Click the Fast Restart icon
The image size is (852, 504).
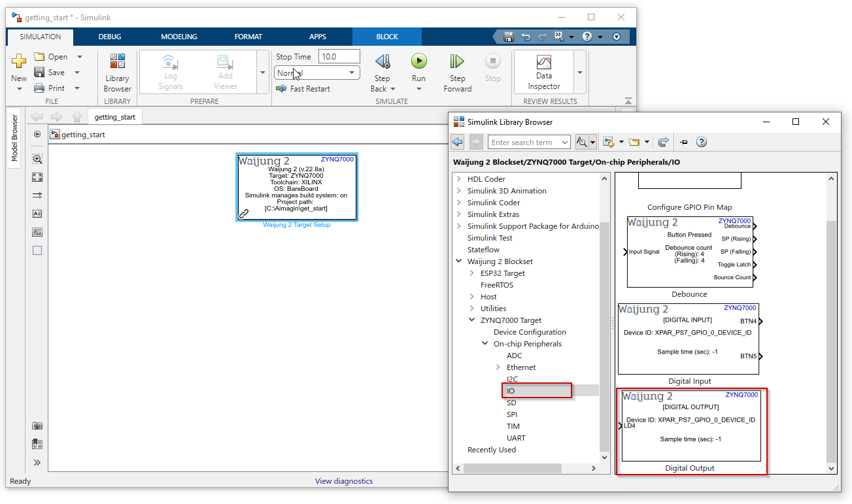(x=281, y=88)
